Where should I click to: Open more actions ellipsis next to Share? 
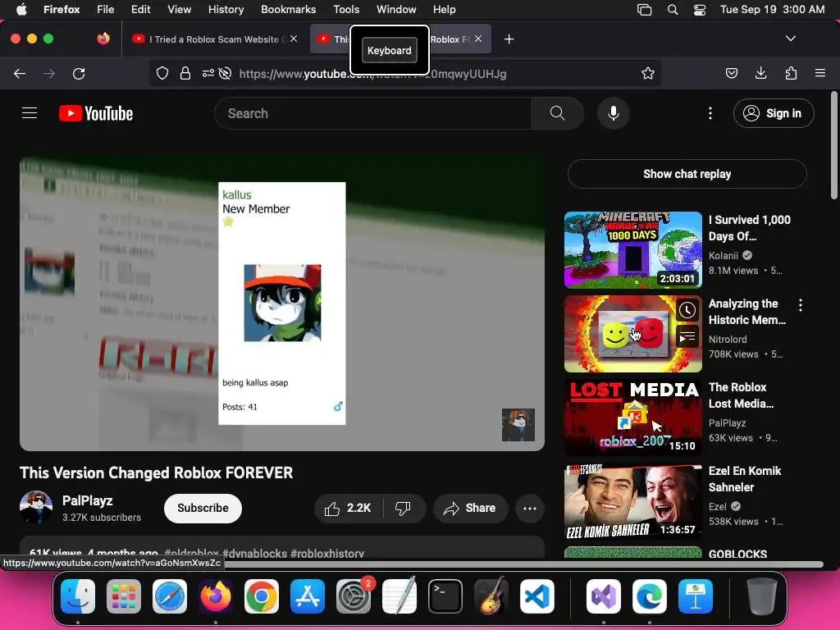529,508
